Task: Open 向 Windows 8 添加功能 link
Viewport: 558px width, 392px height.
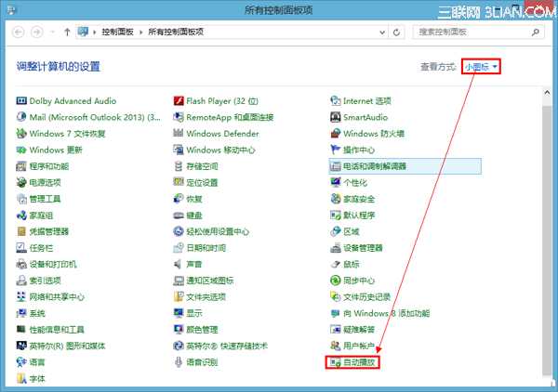Action: point(387,313)
